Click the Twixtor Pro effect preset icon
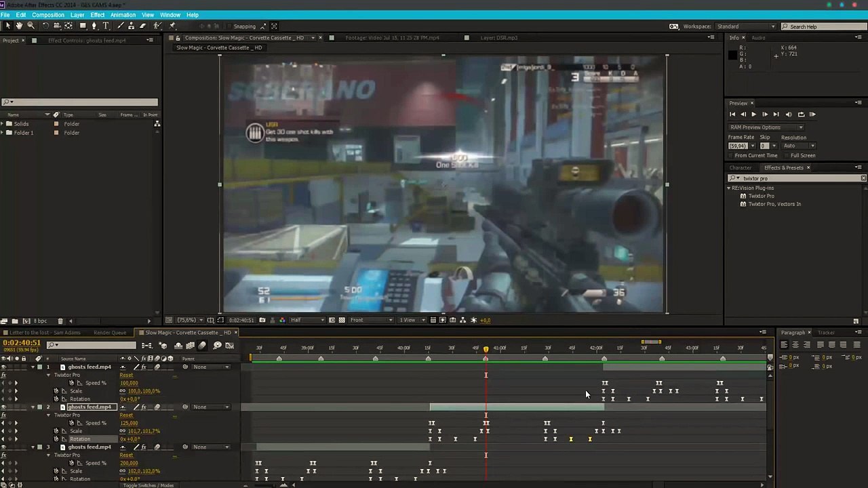The width and height of the screenshot is (868, 488). click(743, 196)
